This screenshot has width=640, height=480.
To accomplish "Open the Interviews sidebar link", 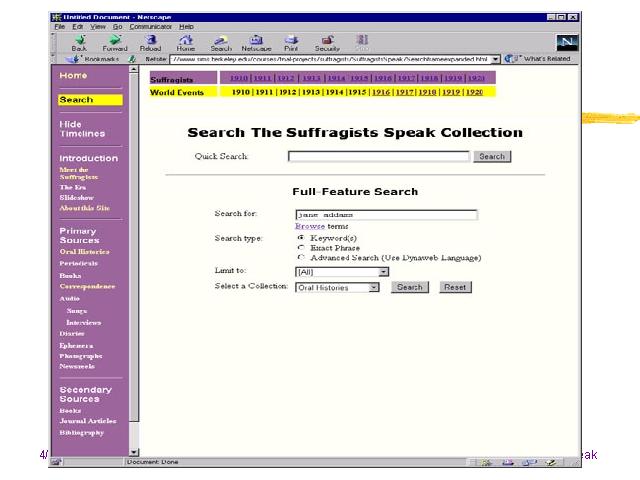I will [x=84, y=323].
